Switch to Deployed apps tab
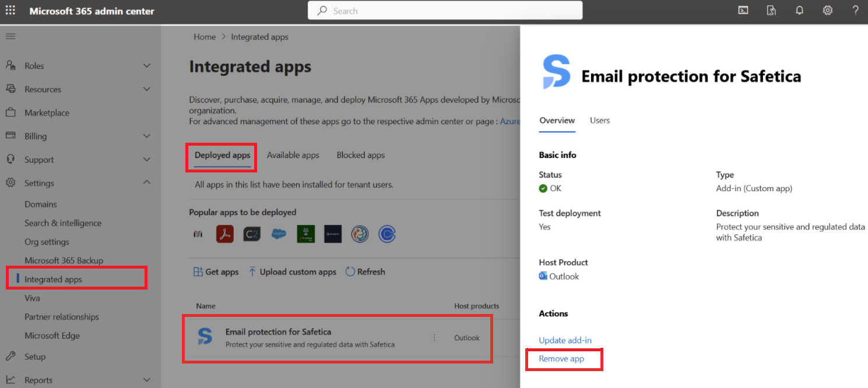This screenshot has width=868, height=388. coord(222,155)
